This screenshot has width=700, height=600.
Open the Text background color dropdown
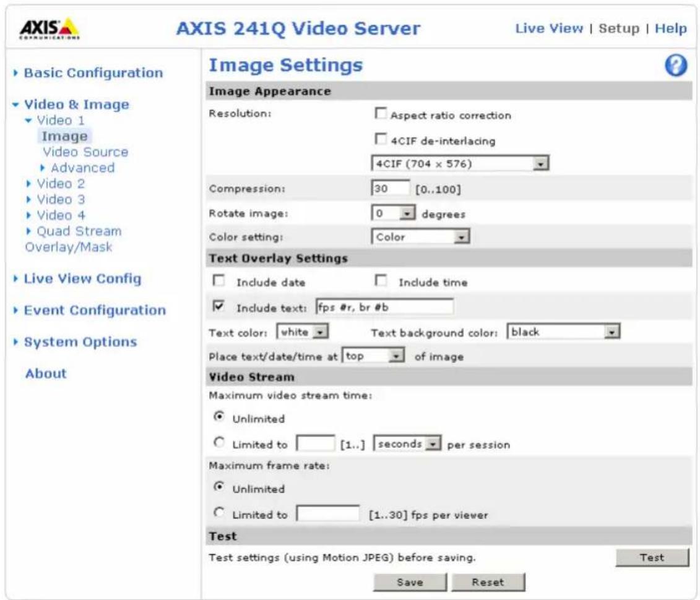click(563, 332)
